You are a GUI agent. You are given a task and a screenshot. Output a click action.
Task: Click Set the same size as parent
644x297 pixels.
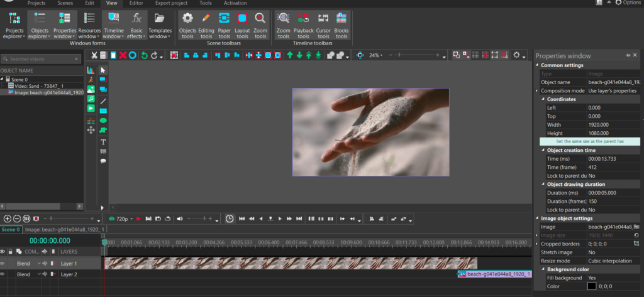click(590, 141)
